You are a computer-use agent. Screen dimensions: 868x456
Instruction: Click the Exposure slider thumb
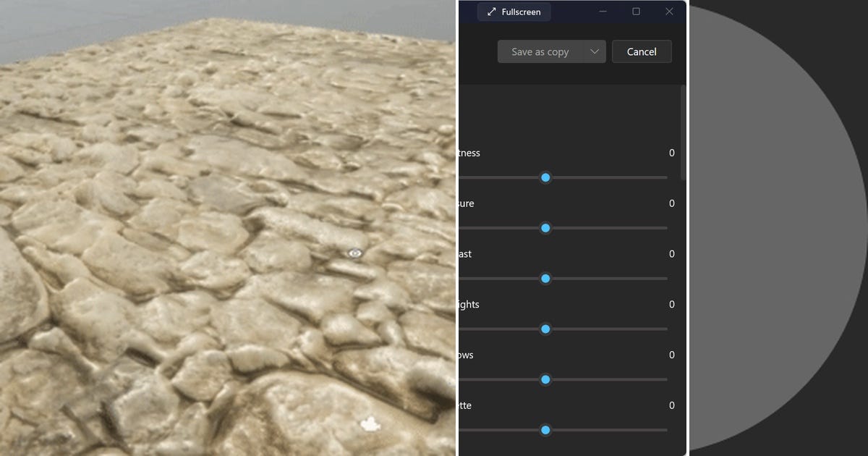[545, 228]
